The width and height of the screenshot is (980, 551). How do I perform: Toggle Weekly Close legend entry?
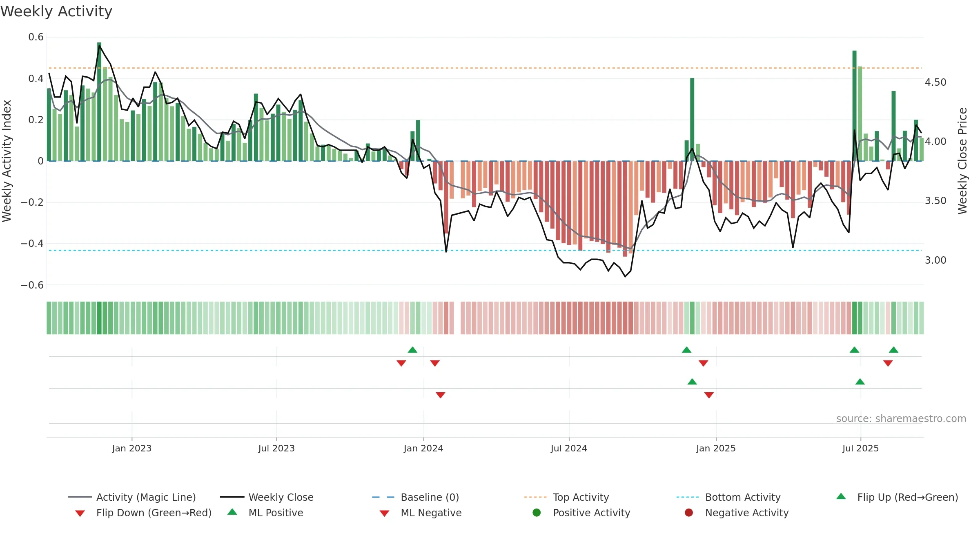(267, 497)
